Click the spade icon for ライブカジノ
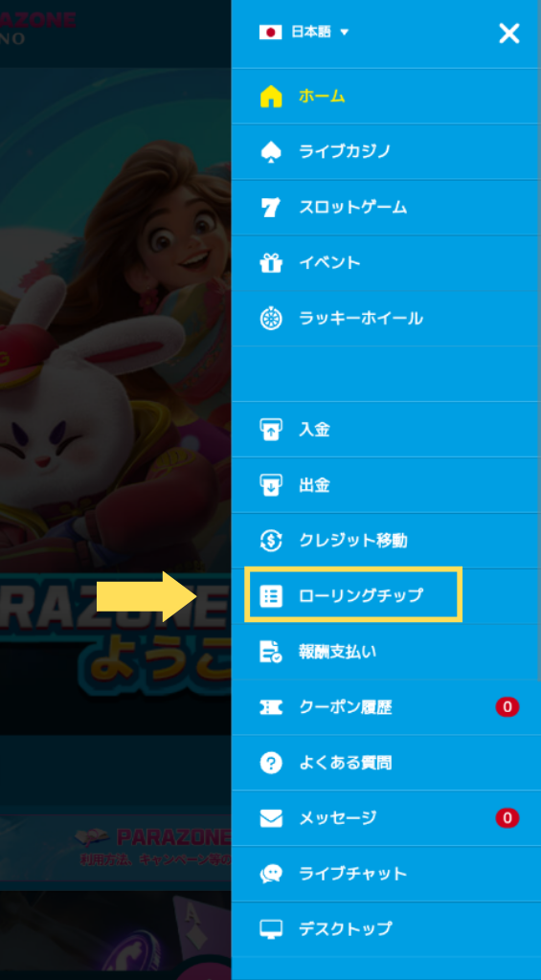The width and height of the screenshot is (541, 980). click(x=271, y=152)
